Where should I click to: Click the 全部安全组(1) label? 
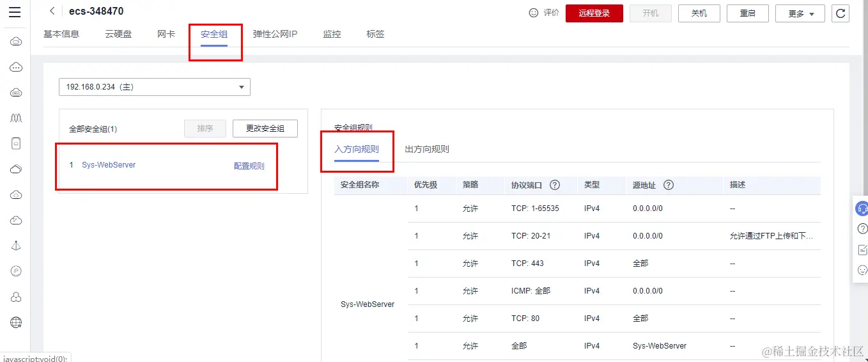point(93,129)
